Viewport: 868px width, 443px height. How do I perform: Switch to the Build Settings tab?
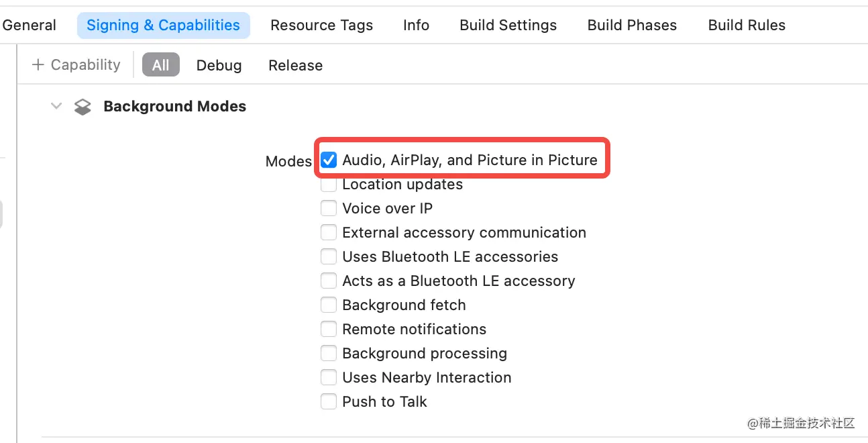tap(508, 26)
